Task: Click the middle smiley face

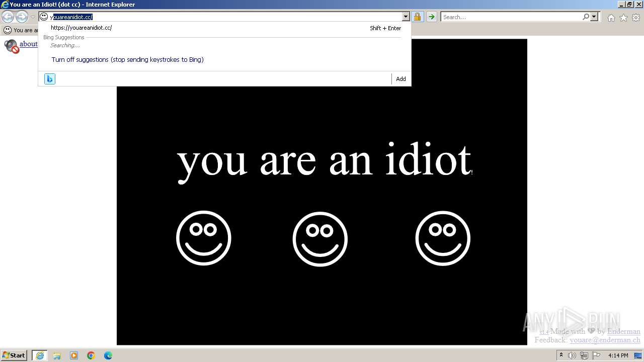Action: [320, 239]
